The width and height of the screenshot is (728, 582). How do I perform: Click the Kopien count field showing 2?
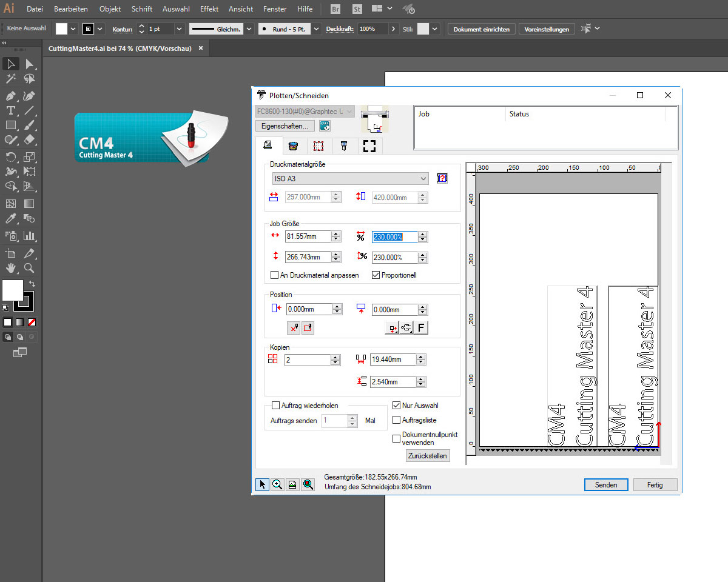tap(308, 360)
